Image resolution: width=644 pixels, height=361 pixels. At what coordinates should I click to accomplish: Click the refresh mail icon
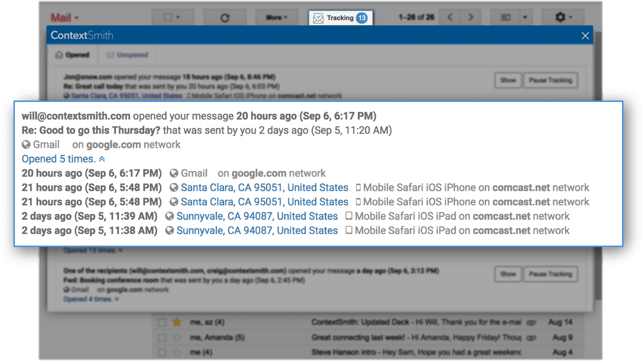pos(225,17)
